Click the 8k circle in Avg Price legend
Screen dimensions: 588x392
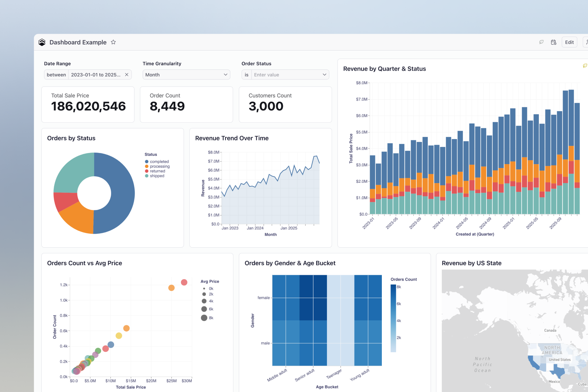204,318
